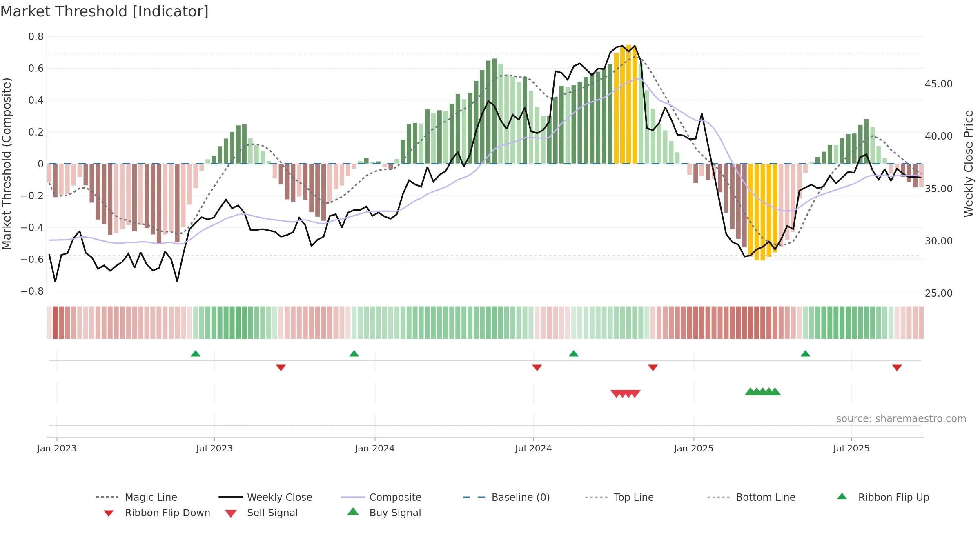980x551 pixels.
Task: Click the sharemaestro.com source label
Action: [x=901, y=419]
